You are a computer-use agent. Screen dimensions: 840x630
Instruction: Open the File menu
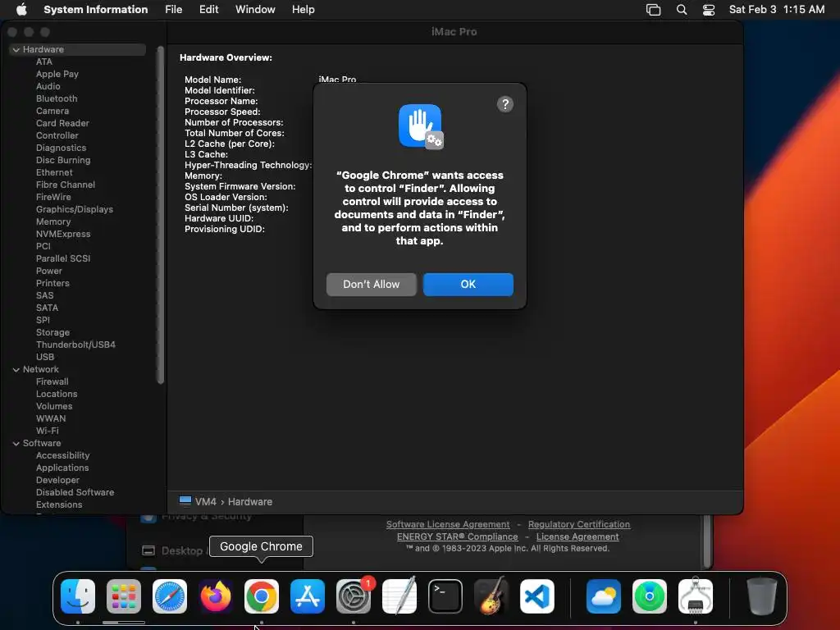tap(174, 9)
